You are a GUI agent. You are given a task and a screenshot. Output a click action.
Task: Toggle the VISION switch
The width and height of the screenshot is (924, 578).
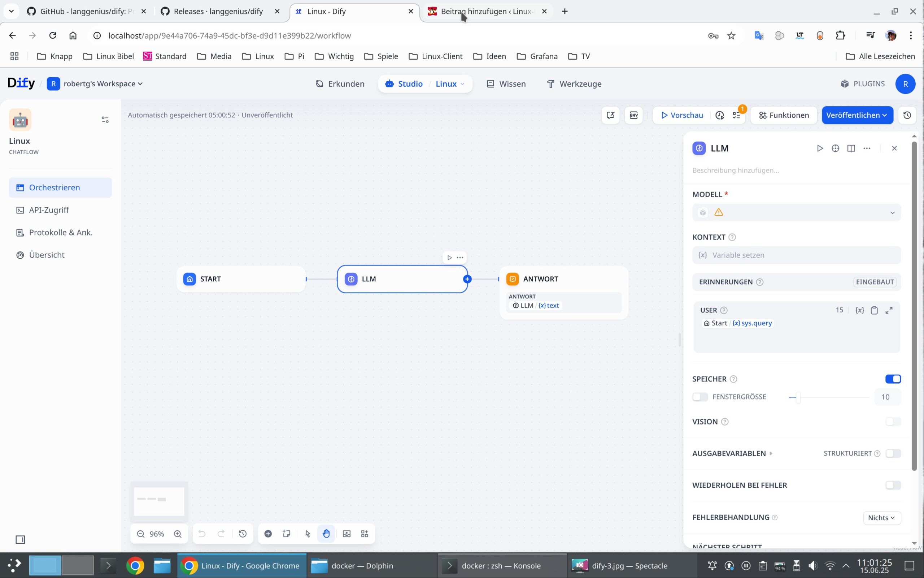[893, 421]
